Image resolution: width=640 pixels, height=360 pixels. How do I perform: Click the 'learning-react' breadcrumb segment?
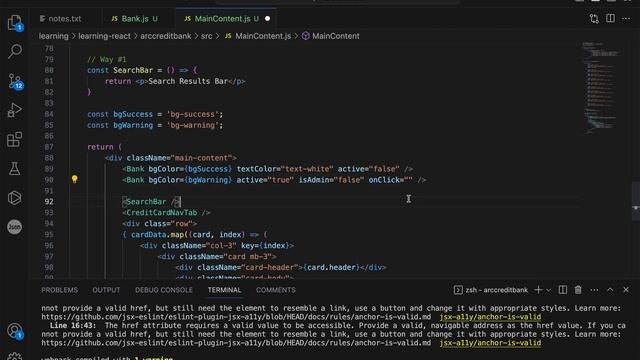tap(104, 36)
